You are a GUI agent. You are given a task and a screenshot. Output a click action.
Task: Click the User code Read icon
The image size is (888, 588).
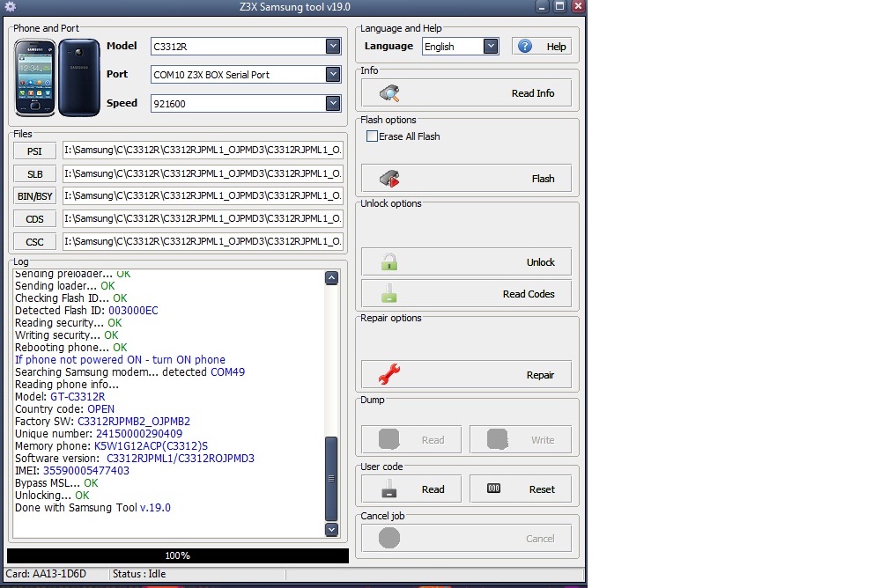pos(389,489)
